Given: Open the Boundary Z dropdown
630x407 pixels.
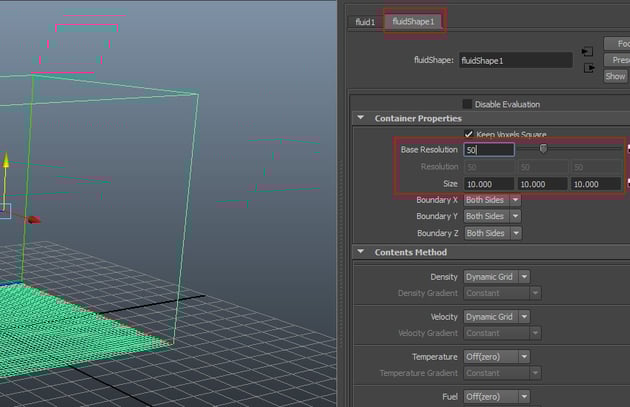Looking at the screenshot, I should tap(492, 233).
